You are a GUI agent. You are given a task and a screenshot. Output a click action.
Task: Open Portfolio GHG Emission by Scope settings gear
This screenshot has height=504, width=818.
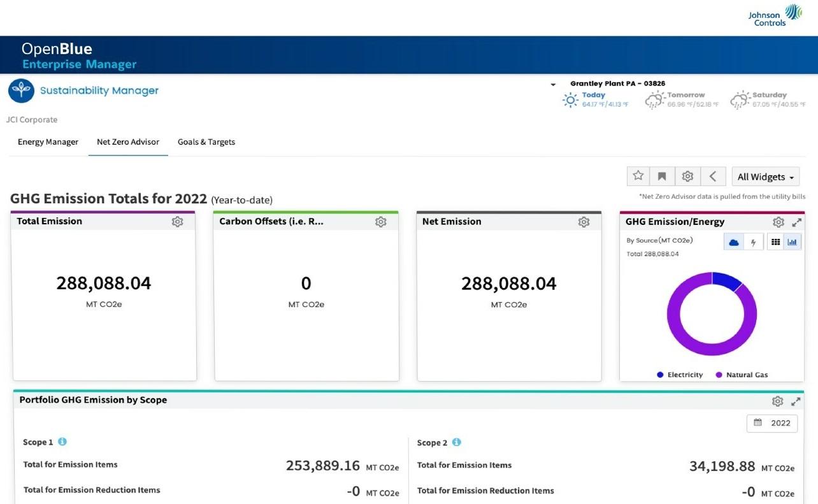tap(777, 401)
